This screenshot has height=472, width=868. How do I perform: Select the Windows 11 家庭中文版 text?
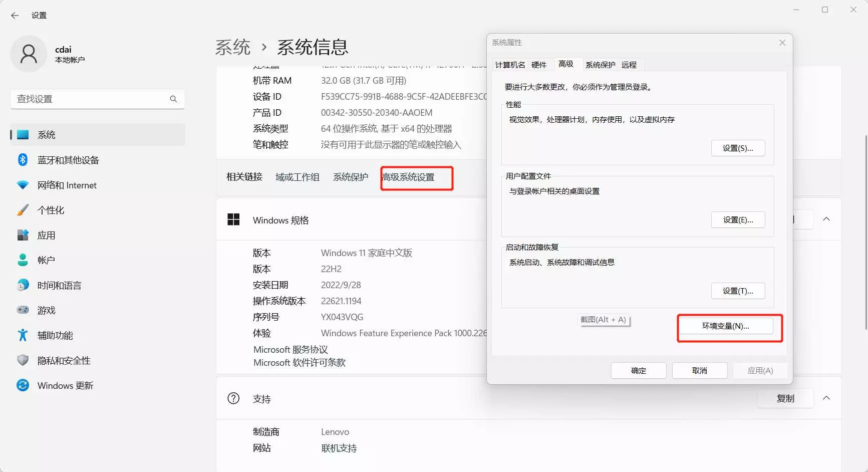(367, 253)
